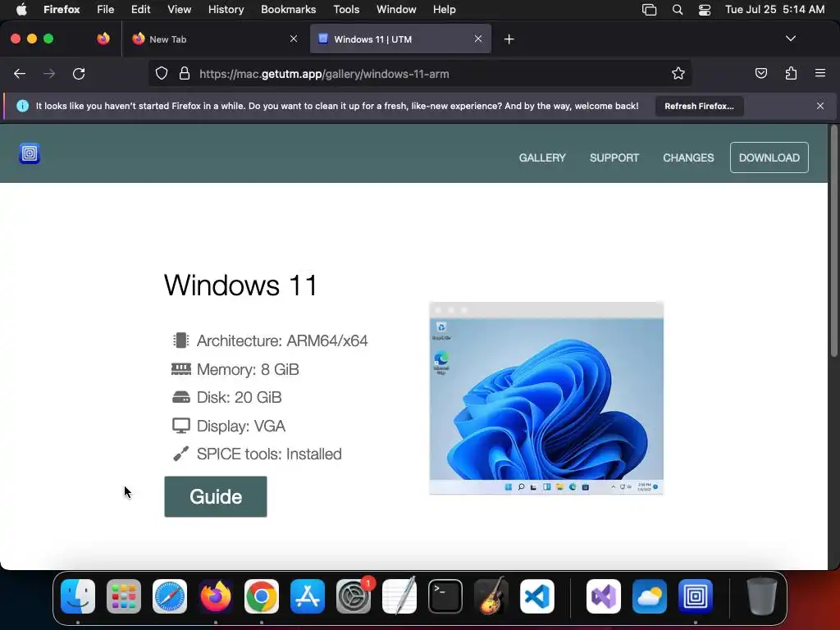
Task: Launch Safari from the Dock
Action: (x=170, y=596)
